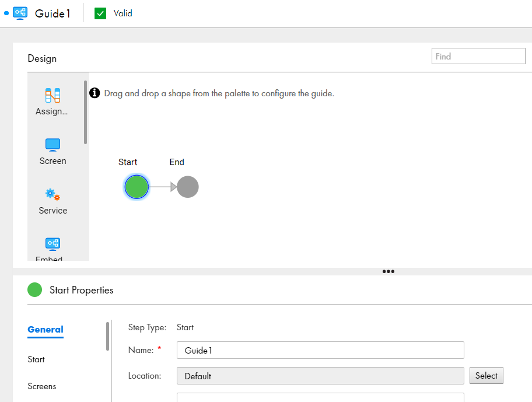532x402 pixels.
Task: Click the green Start Properties circle icon
Action: [x=34, y=290]
